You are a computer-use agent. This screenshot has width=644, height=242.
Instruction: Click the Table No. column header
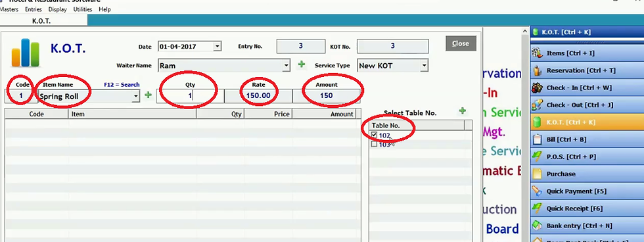pyautogui.click(x=417, y=126)
